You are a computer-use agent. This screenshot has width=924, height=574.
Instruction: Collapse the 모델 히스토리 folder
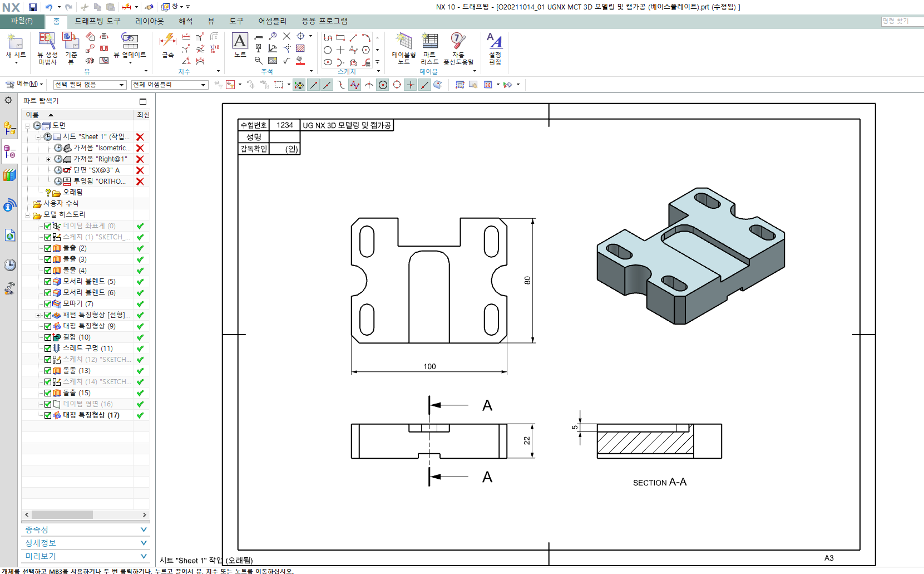[x=27, y=215]
